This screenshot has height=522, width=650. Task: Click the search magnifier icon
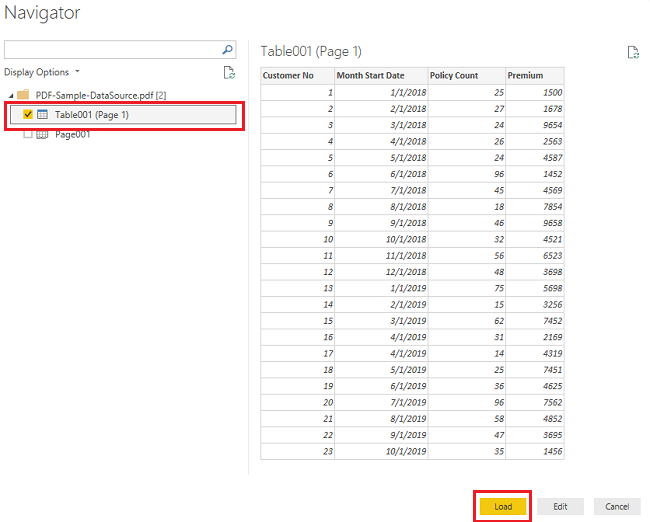tap(227, 50)
